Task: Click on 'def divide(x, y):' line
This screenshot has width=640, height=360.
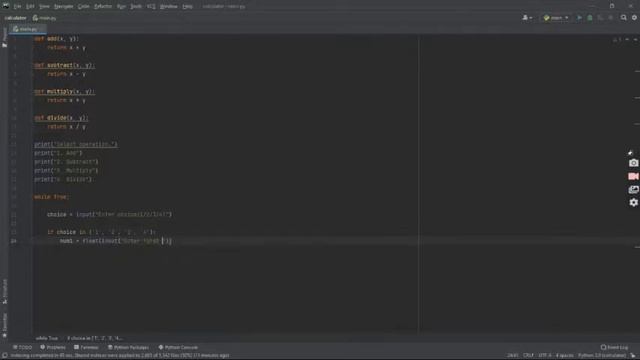Action: [61, 118]
